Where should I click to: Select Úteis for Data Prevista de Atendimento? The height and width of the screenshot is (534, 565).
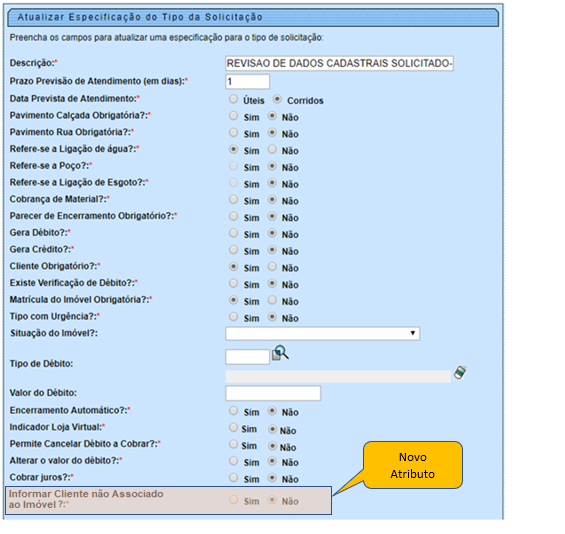click(x=233, y=99)
